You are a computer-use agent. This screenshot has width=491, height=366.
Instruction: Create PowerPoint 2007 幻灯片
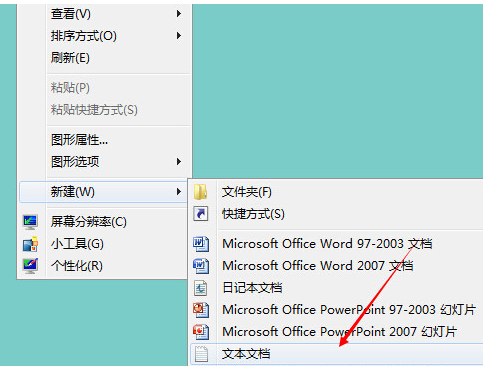(x=336, y=332)
